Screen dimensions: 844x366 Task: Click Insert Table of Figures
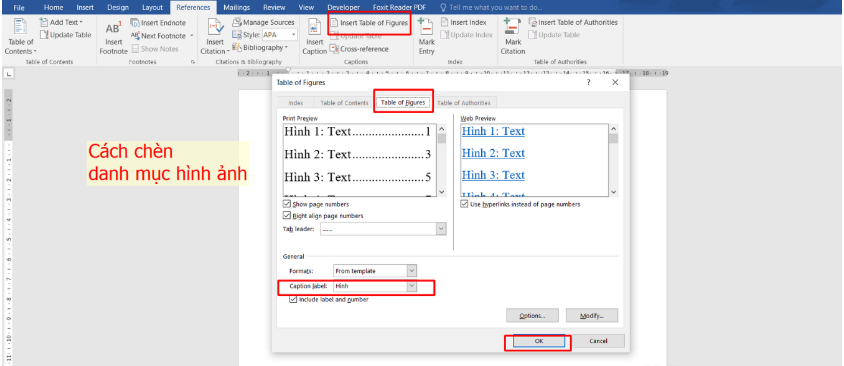pyautogui.click(x=369, y=23)
